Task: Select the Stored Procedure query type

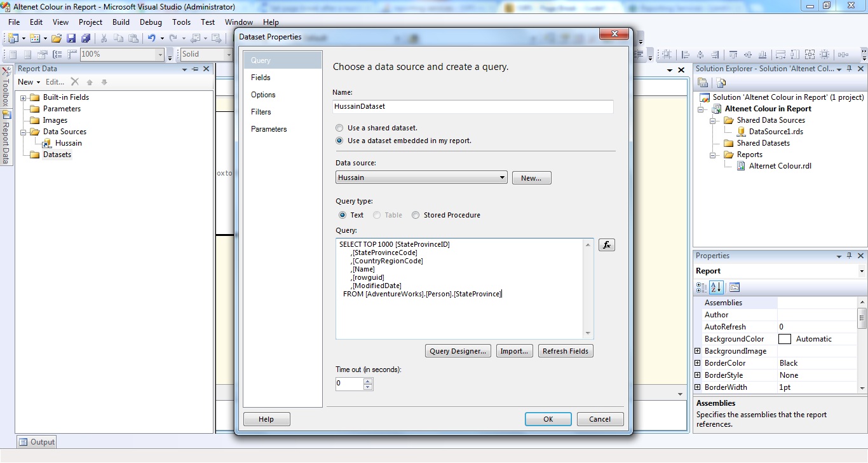Action: point(415,214)
